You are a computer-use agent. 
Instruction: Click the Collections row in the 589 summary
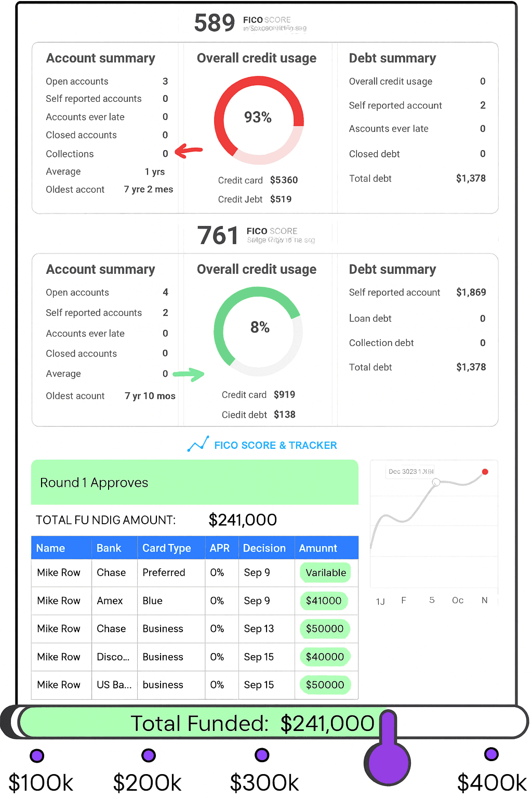pyautogui.click(x=107, y=154)
